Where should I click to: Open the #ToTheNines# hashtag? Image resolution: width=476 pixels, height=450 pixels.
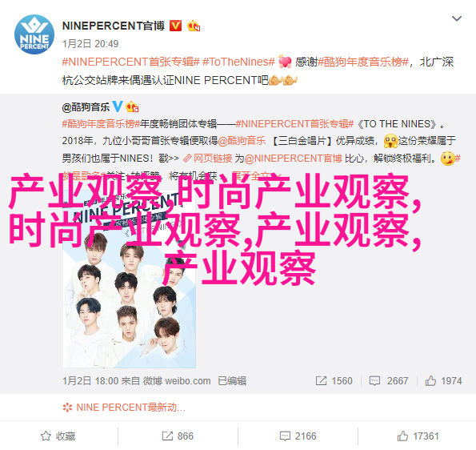238,62
